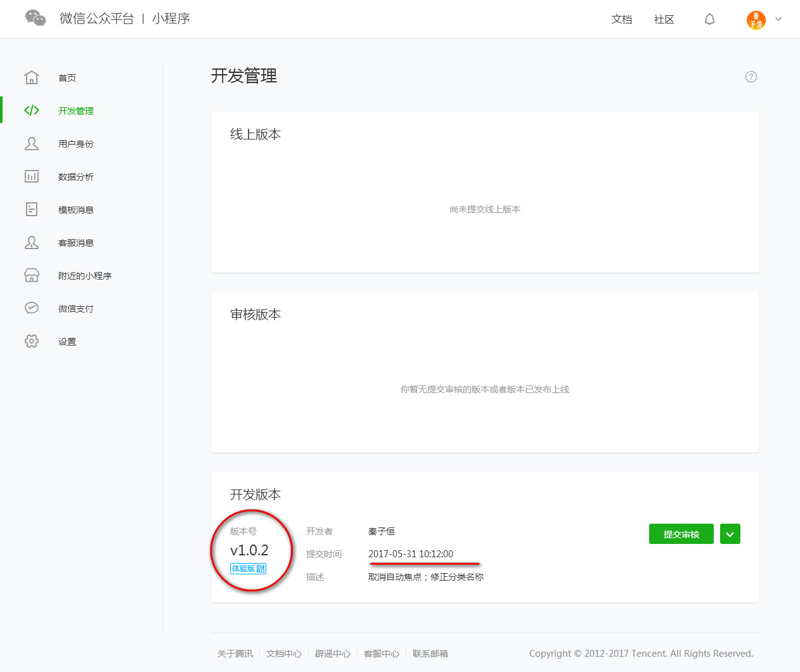
Task: Click the gear icon beside 设置
Action: coord(32,341)
